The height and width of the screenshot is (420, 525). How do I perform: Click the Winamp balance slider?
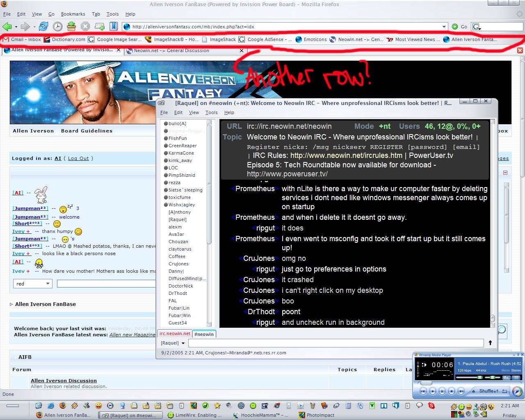(x=493, y=377)
